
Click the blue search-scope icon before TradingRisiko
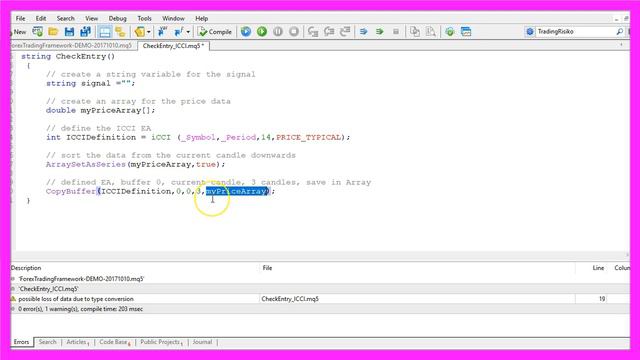530,31
